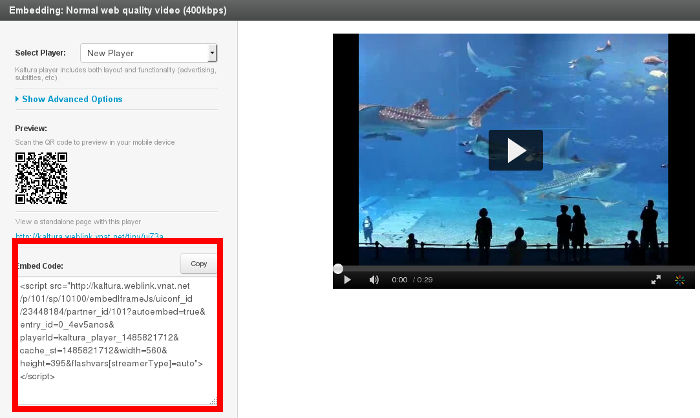The image size is (700, 418).
Task: Click the Embed Code label
Action: [x=39, y=266]
